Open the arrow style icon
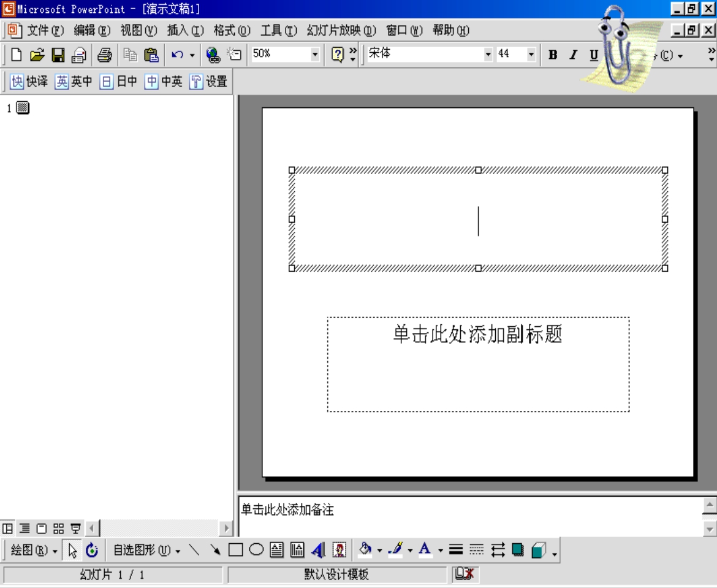Viewport: 717px width, 588px height. (498, 549)
